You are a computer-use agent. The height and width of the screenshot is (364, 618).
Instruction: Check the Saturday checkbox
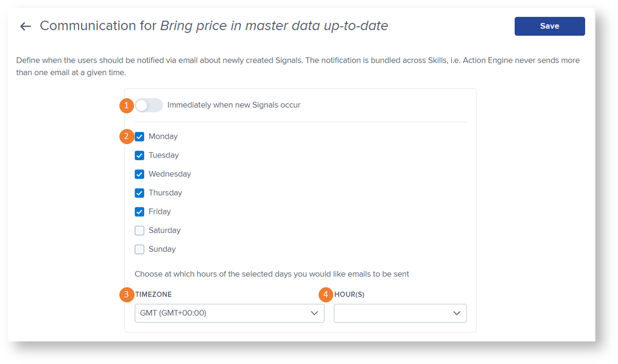click(140, 231)
